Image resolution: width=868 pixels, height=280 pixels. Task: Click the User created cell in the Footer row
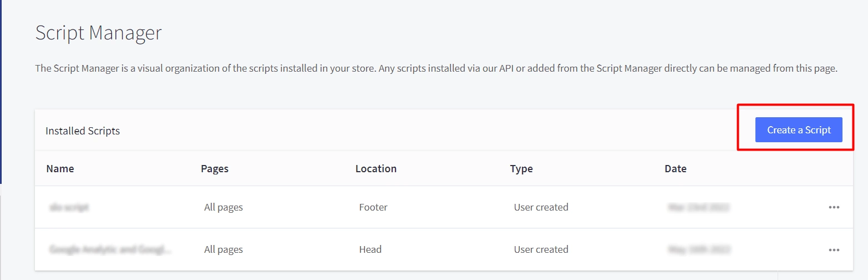point(541,207)
